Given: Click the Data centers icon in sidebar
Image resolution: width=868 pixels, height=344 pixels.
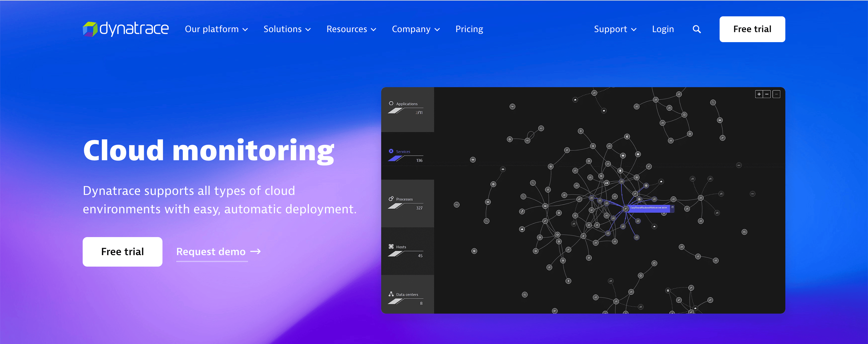Looking at the screenshot, I should 391,294.
